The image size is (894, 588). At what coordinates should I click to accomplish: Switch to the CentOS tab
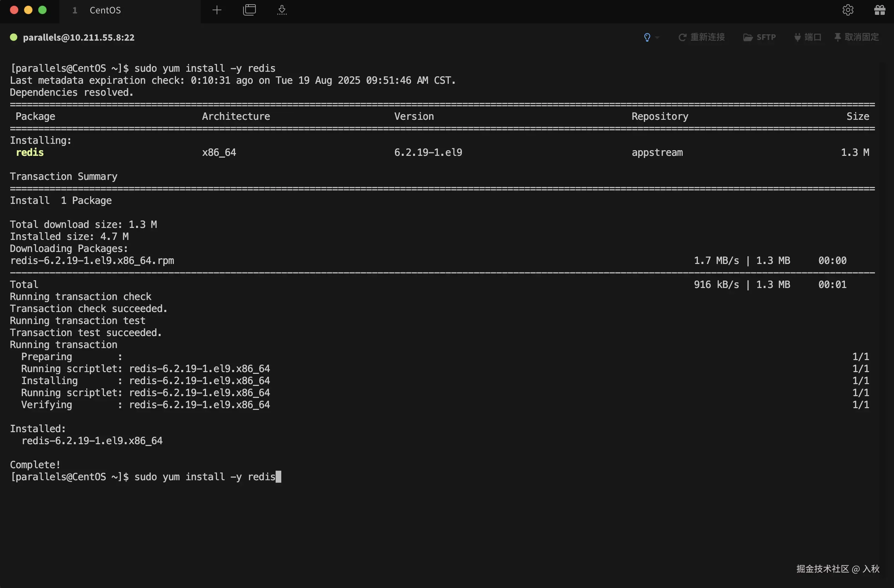click(105, 10)
